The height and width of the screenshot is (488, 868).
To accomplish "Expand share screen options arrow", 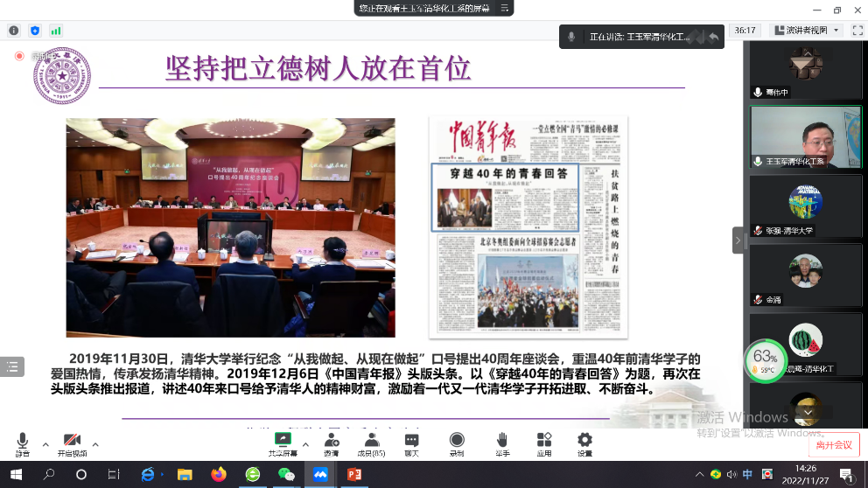I will coord(305,444).
